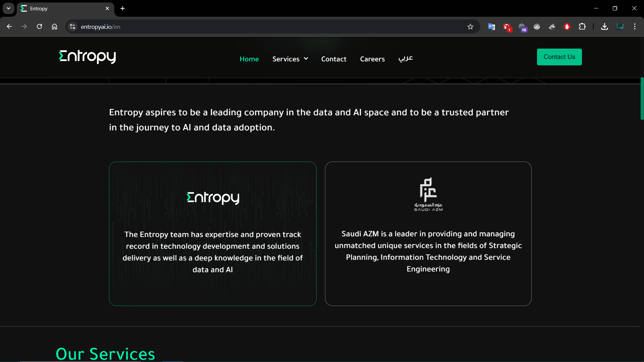This screenshot has width=644, height=362.
Task: Click the Saudi AZM logo
Action: tap(428, 194)
